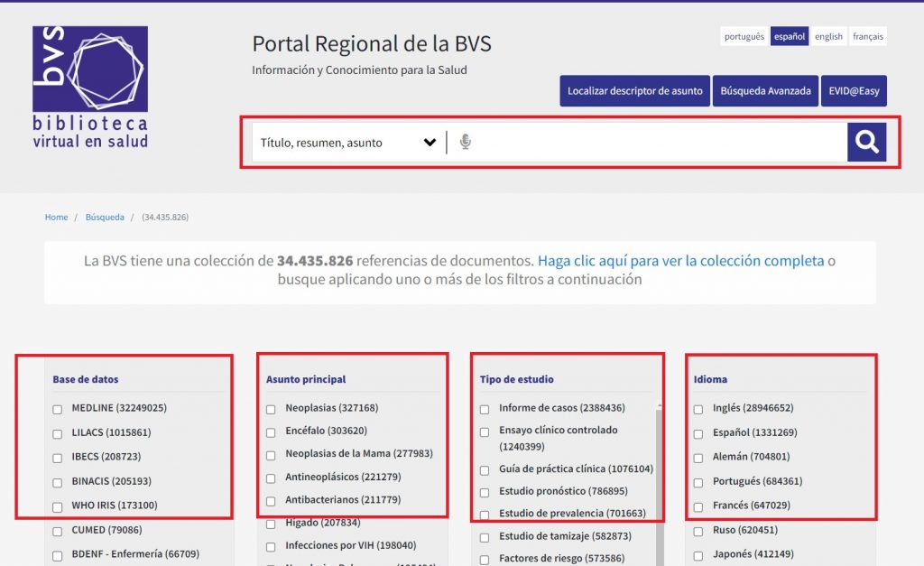Image resolution: width=924 pixels, height=566 pixels.
Task: Check the Inglés language filter
Action: pos(698,409)
